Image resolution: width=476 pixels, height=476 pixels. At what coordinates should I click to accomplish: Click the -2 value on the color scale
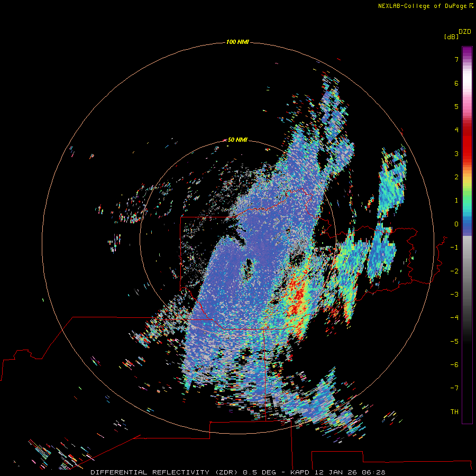454,271
